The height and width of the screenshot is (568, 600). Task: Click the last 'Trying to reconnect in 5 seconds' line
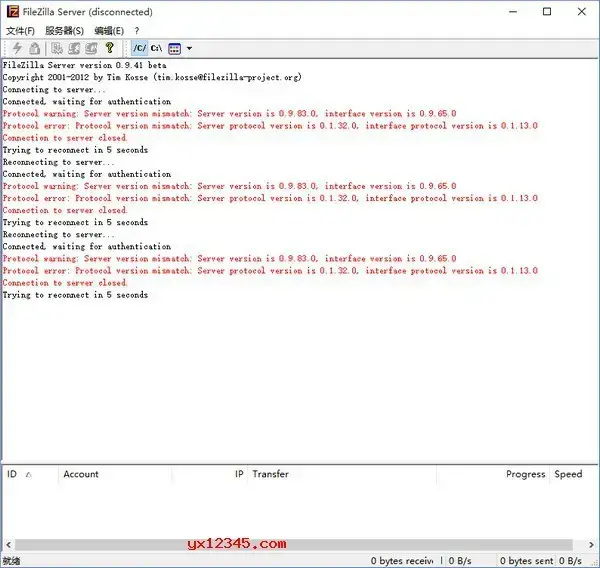coord(75,295)
